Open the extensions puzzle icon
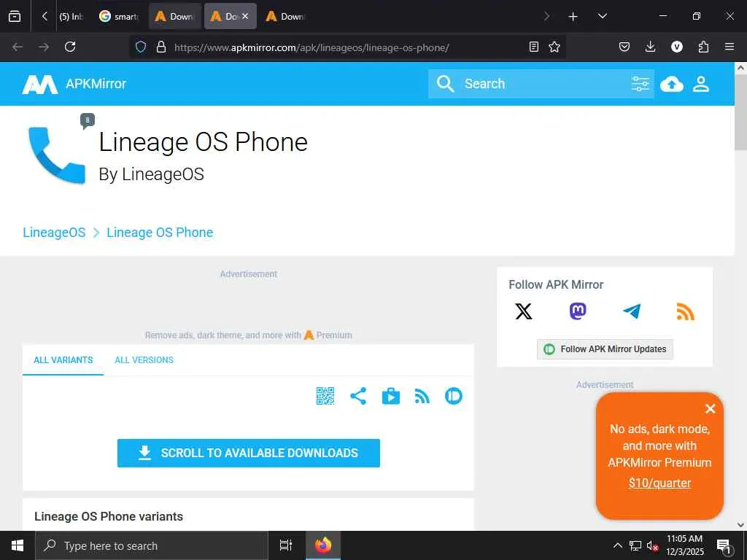Image resolution: width=747 pixels, height=560 pixels. pos(703,47)
